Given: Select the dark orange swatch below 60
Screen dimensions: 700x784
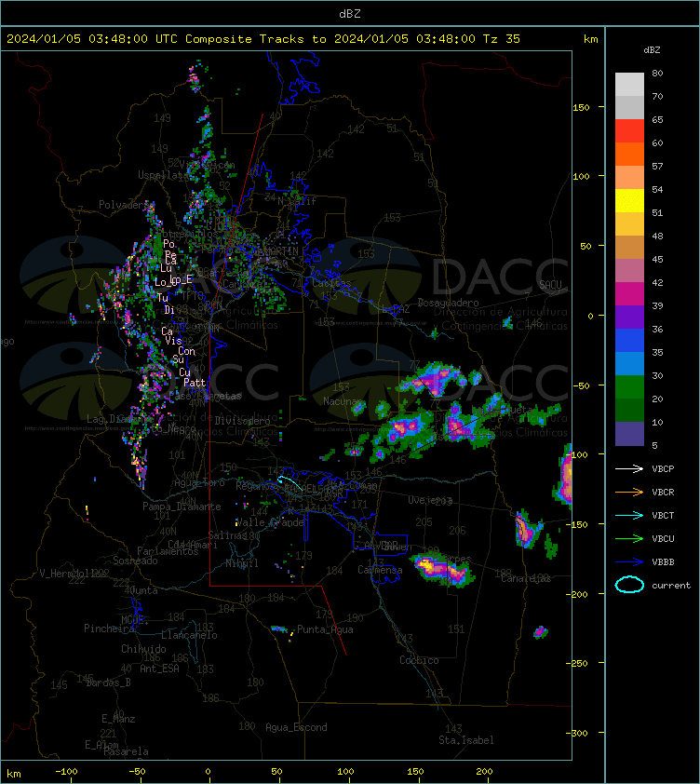Looking at the screenshot, I should coord(629,154).
